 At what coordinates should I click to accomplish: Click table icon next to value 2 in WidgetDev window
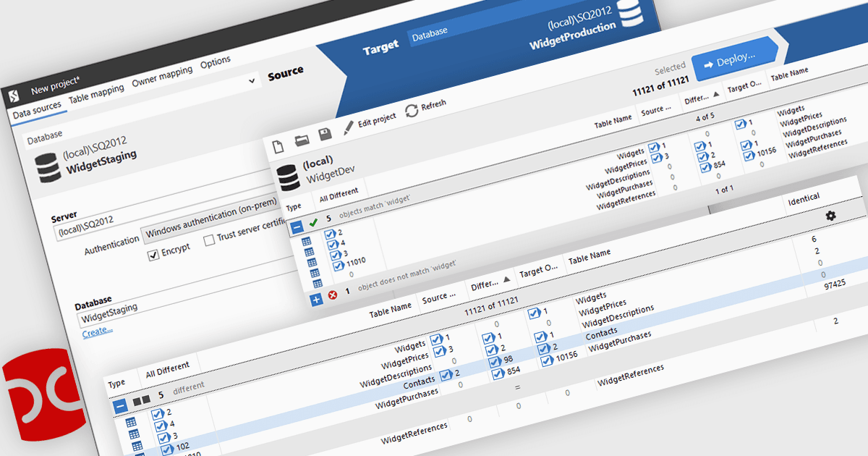[x=308, y=242]
